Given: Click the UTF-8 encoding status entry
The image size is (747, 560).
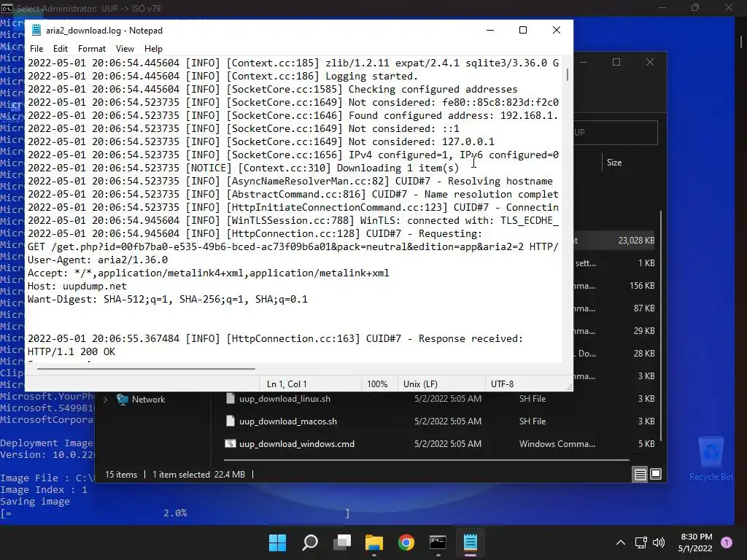Looking at the screenshot, I should [502, 384].
